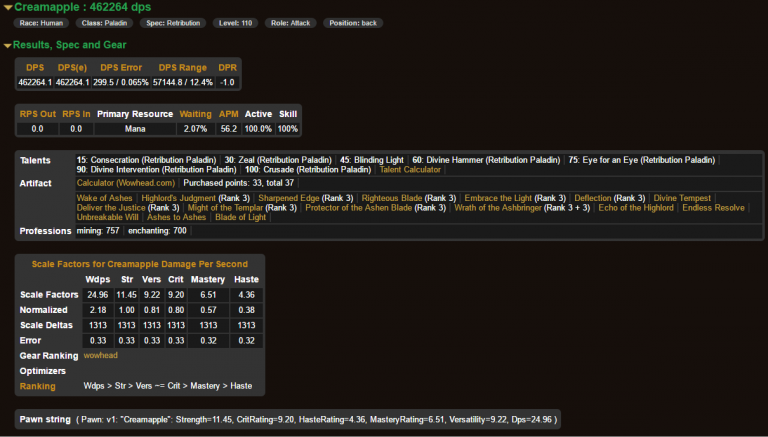Click the Blade of Light trait
The width and height of the screenshot is (768, 437).
pyautogui.click(x=240, y=217)
